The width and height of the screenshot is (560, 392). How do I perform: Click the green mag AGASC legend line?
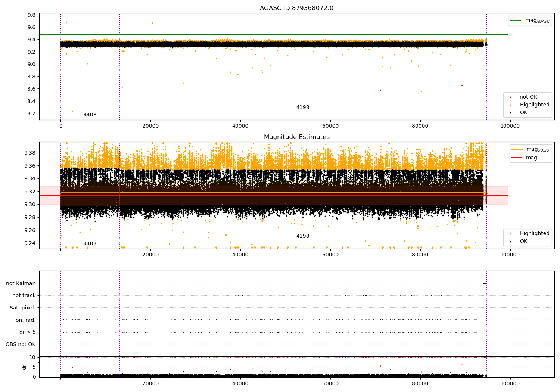(x=516, y=21)
